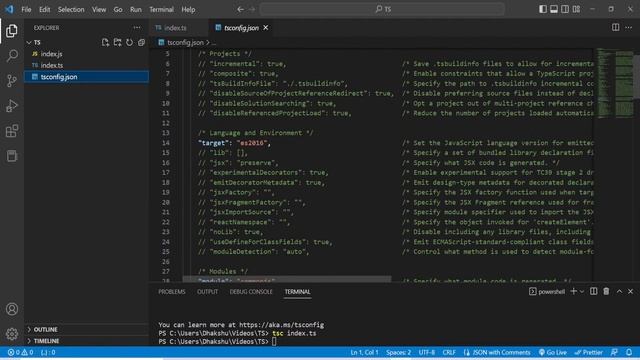Switch to the index.ts editor tab
The height and width of the screenshot is (360, 640).
(x=176, y=28)
